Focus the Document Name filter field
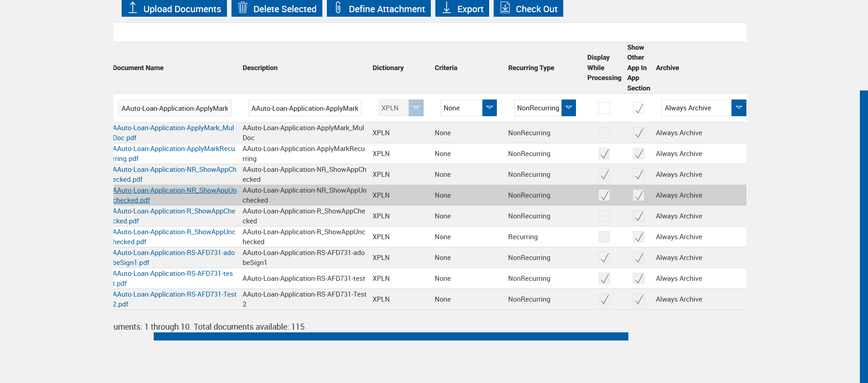Screen dimensions: 868x383 coord(175,108)
